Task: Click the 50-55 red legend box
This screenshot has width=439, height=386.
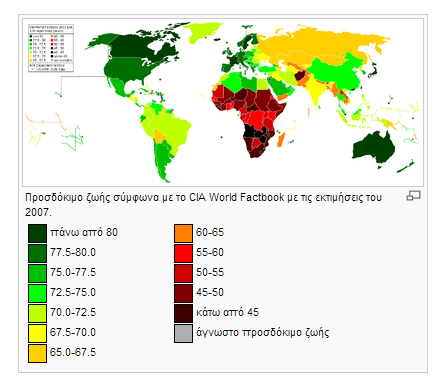Action: (x=183, y=273)
